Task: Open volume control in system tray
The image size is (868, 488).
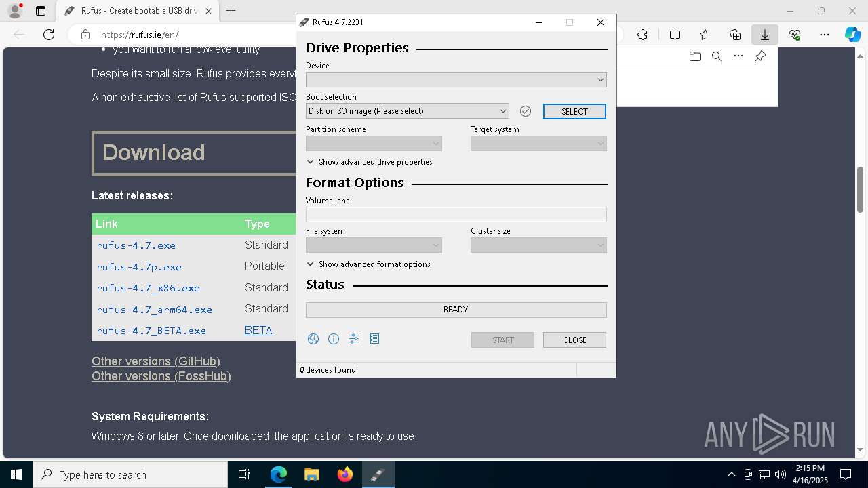Action: (x=780, y=474)
